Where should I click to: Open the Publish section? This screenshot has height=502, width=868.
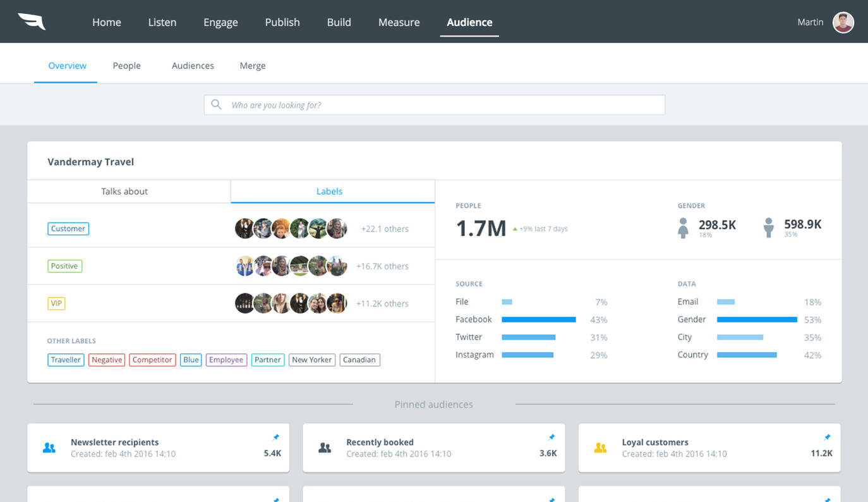point(282,22)
